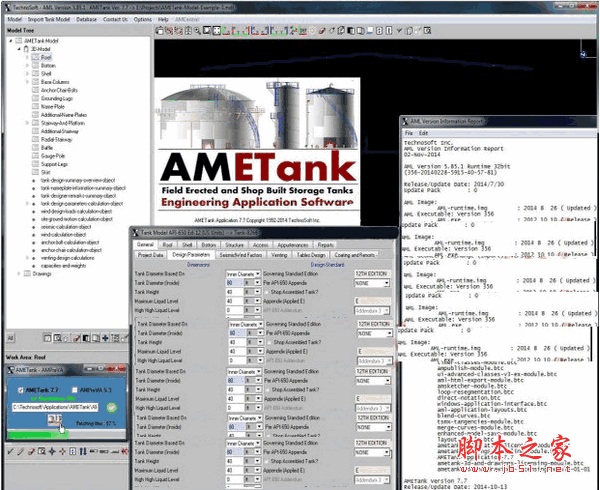600x490 pixels.
Task: Click the up-down arrows icon in bottom toolbar
Action: pyautogui.click(x=83, y=452)
